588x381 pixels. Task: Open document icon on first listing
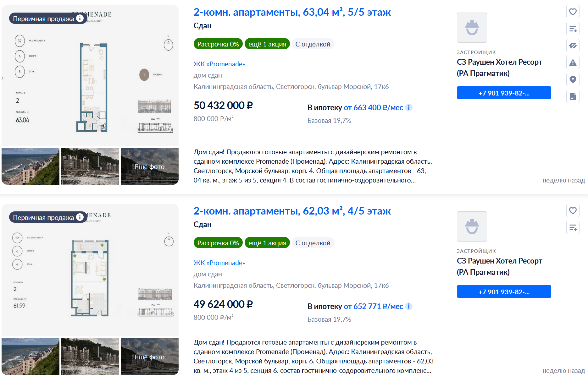coord(573,96)
